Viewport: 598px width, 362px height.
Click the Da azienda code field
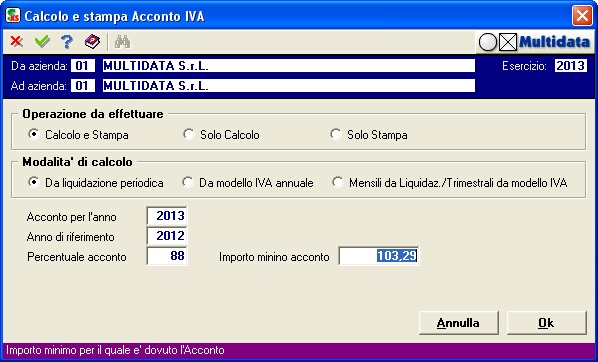(83, 66)
